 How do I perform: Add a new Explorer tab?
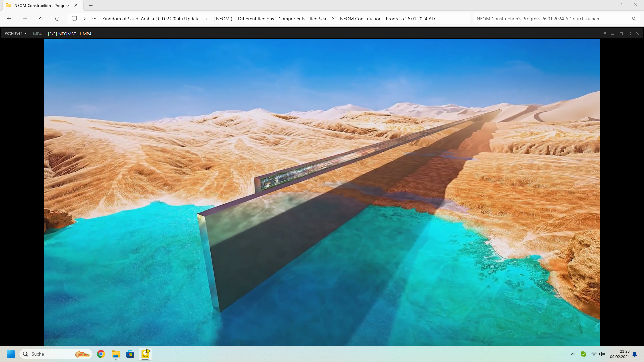[x=91, y=5]
